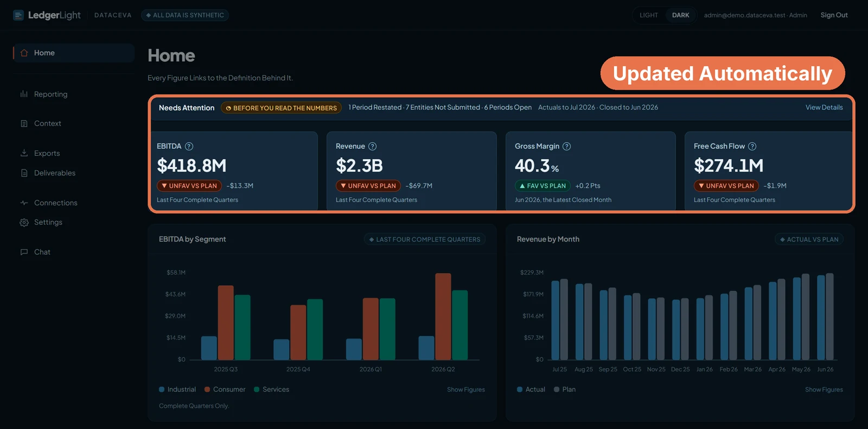This screenshot has height=429, width=868.
Task: Click the All Data Is Synthetic badge
Action: (185, 15)
